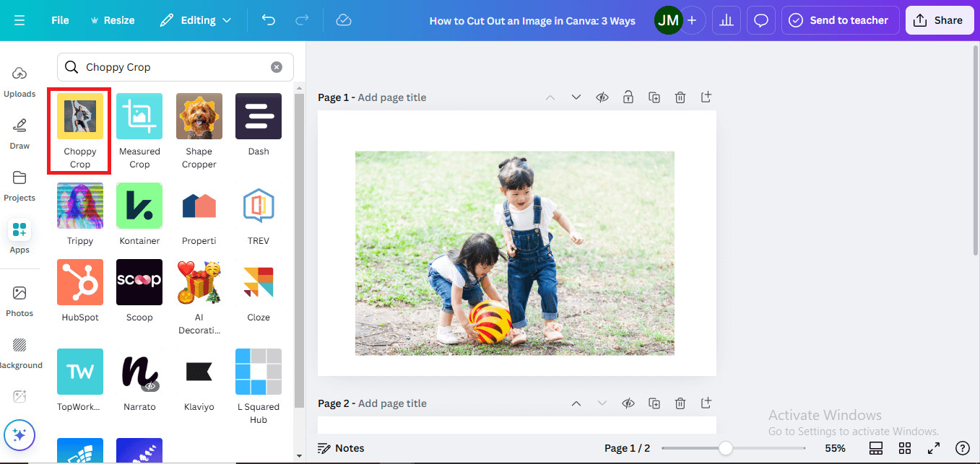Image resolution: width=980 pixels, height=464 pixels.
Task: Launch the Magic assistant sparkle button
Action: (19, 435)
